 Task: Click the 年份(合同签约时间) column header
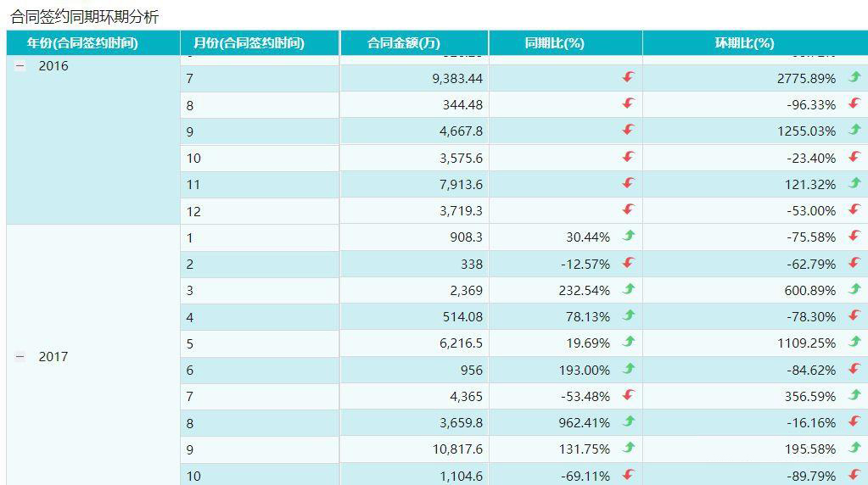(82, 43)
